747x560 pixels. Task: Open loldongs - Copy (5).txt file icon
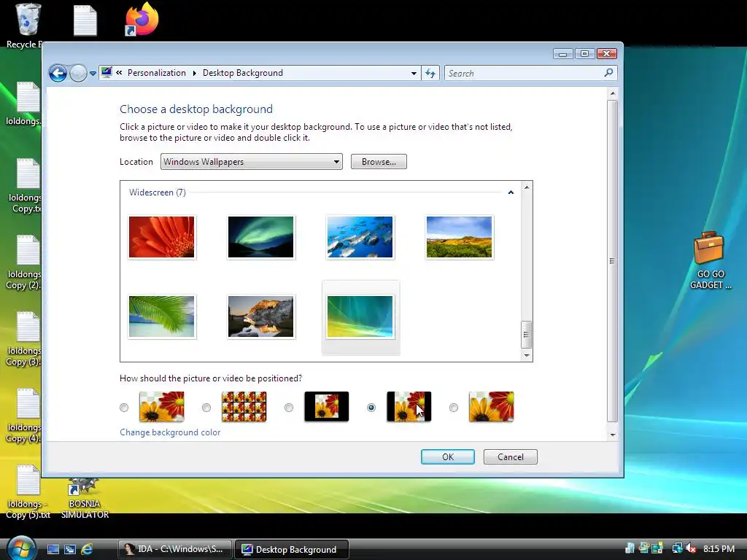click(28, 480)
